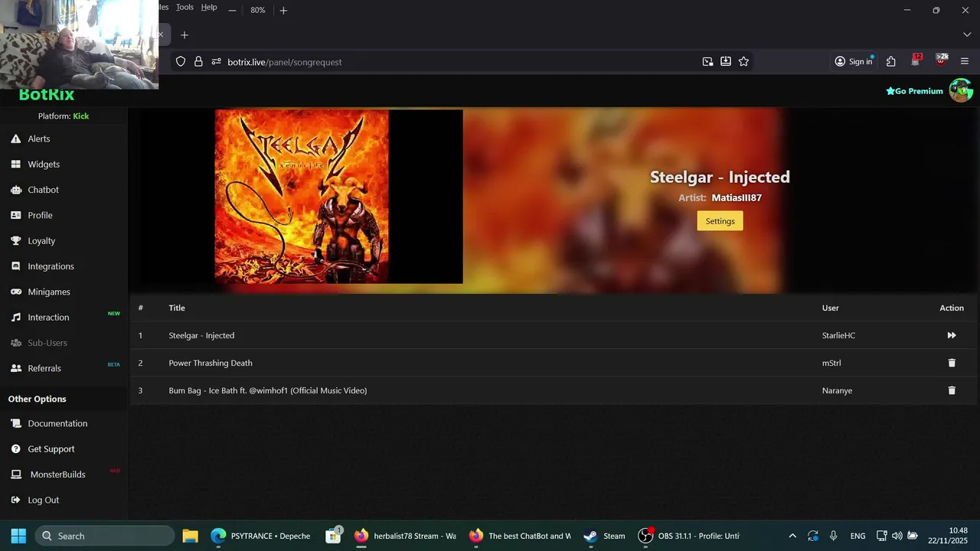
Task: Switch to herbalist78 Stream Firefox window
Action: tap(405, 536)
